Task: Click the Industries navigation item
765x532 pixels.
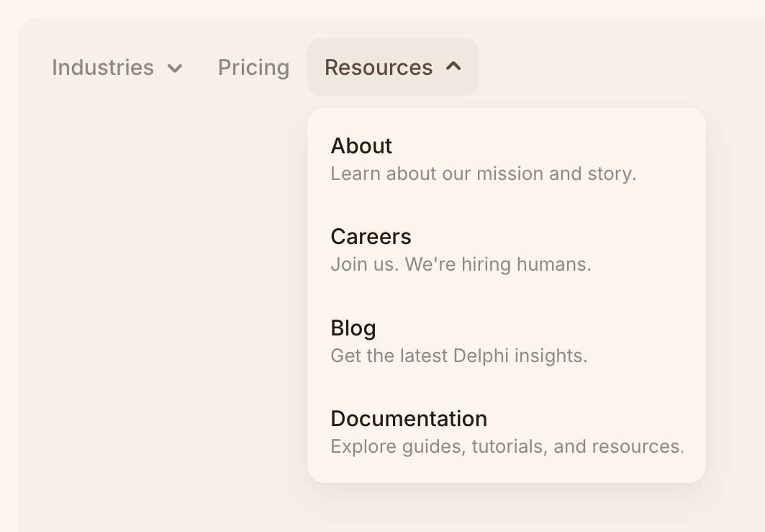Action: point(103,67)
